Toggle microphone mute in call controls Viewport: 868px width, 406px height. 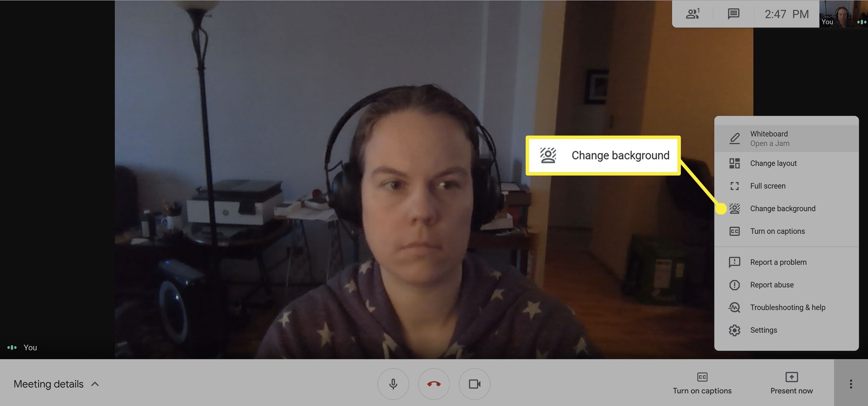click(x=393, y=383)
